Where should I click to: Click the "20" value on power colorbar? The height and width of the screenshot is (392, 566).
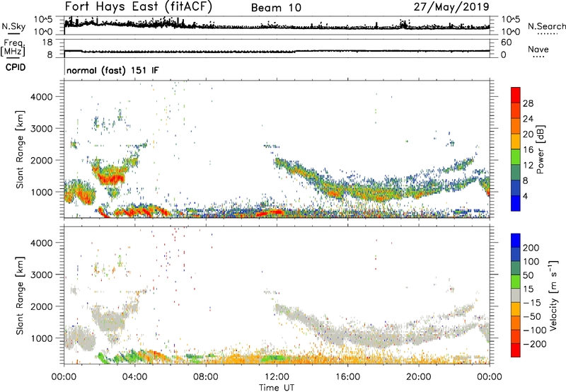[x=528, y=134]
